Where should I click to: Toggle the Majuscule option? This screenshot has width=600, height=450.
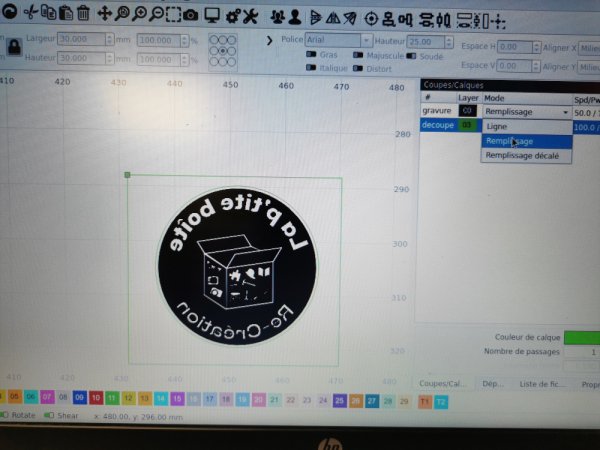[x=357, y=55]
